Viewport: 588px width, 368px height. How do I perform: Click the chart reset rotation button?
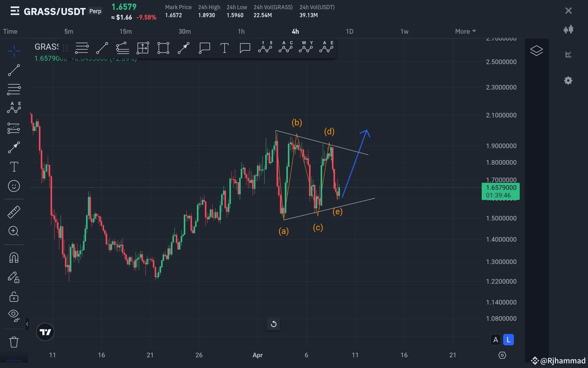(x=273, y=324)
